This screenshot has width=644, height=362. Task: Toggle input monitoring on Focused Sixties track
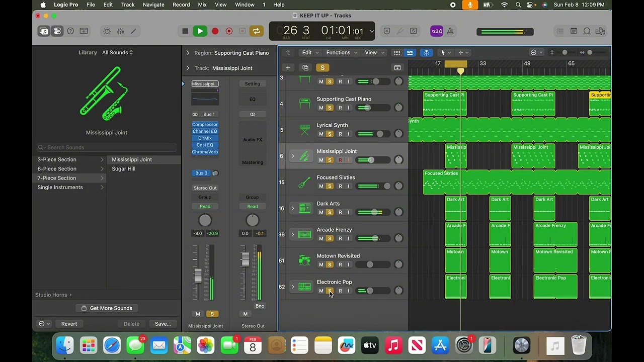348,186
